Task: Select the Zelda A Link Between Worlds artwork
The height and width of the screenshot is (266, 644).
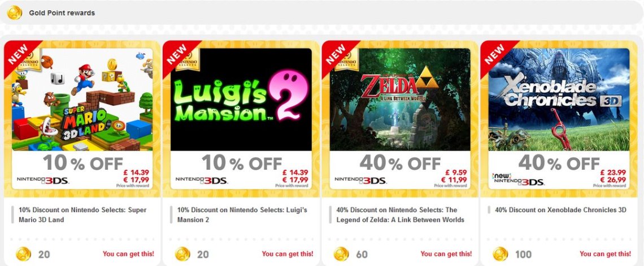Action: 400,100
